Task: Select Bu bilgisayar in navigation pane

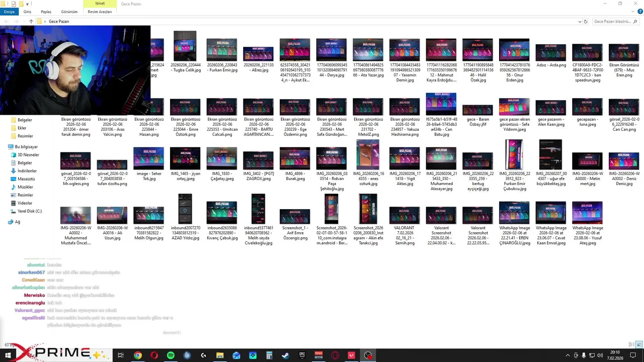Action: pyautogui.click(x=26, y=147)
